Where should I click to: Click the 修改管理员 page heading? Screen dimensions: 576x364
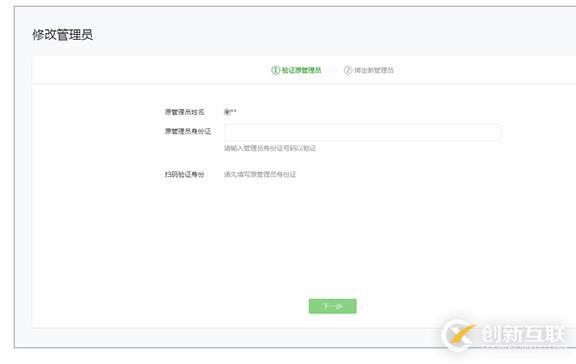click(62, 35)
